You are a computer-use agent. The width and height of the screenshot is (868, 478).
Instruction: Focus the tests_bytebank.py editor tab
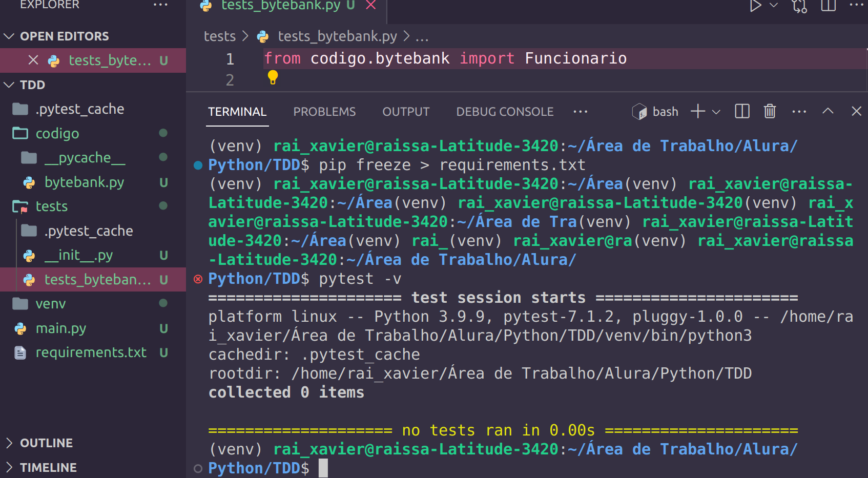(281, 5)
